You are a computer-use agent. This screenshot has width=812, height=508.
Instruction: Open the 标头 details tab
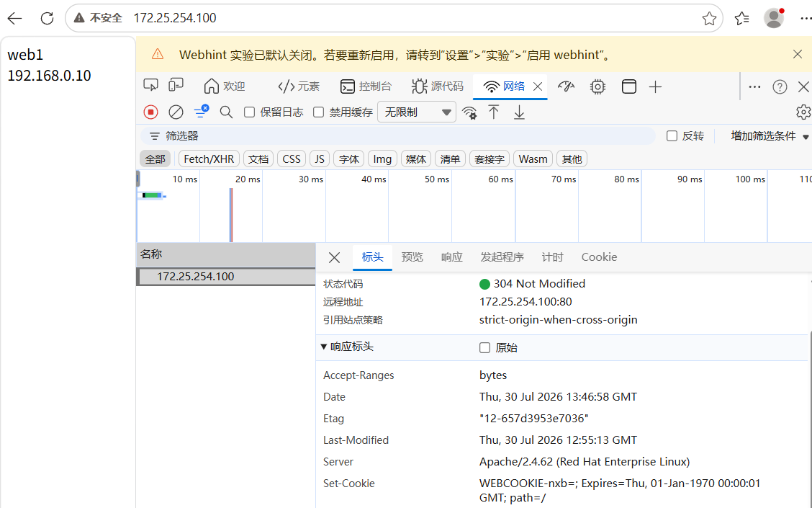tap(372, 257)
